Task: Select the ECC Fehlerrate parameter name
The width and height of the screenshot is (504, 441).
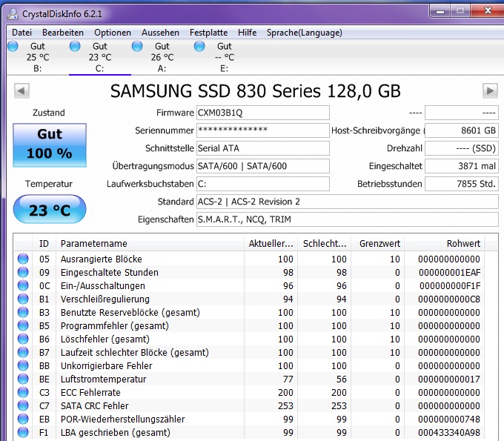Action: pos(90,393)
